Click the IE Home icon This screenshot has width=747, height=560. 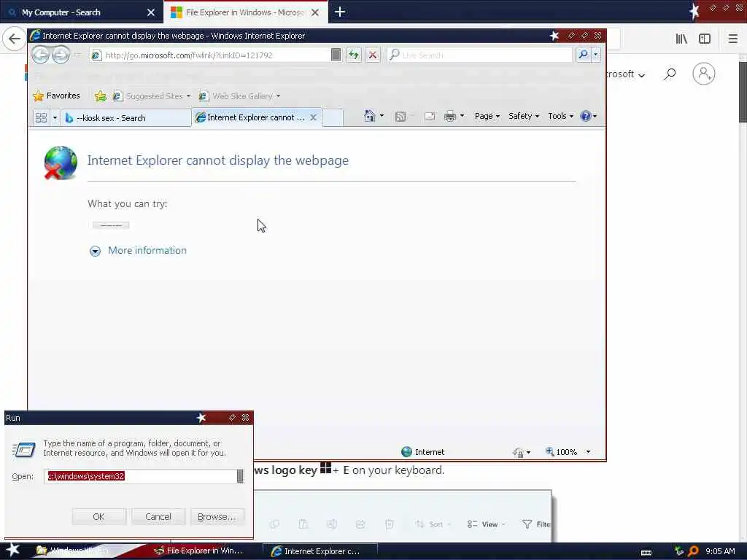pos(369,116)
